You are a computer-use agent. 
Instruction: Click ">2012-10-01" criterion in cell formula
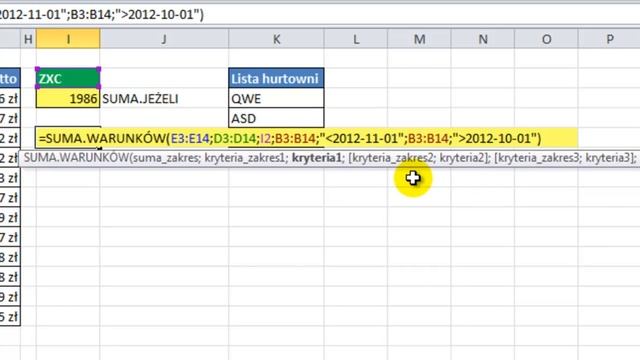click(495, 138)
